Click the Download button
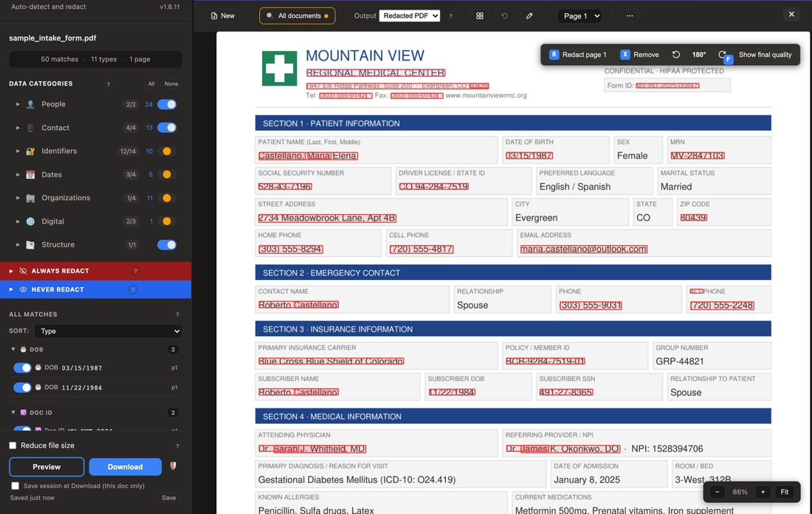Viewport: 812px width, 514px height. point(125,467)
